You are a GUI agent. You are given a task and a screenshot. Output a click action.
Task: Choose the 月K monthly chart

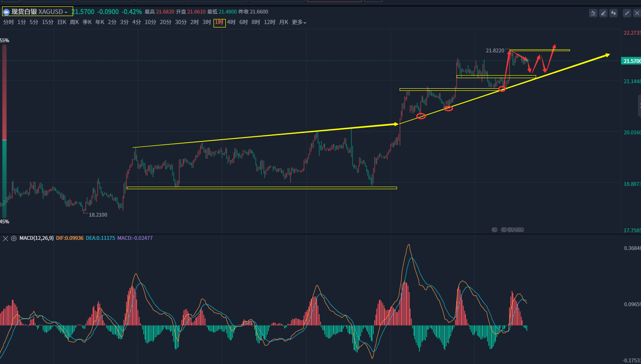click(283, 22)
